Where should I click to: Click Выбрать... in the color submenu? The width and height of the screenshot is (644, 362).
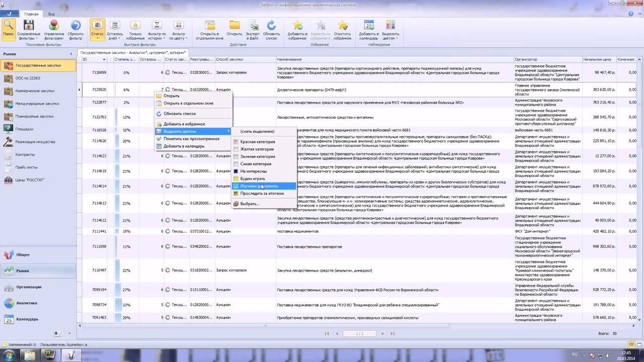[x=264, y=204]
